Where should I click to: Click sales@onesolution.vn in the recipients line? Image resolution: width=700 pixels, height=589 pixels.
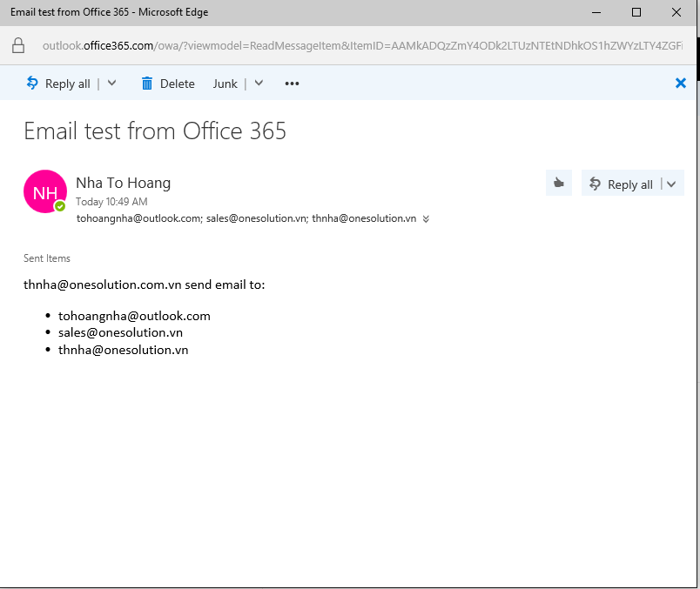click(x=256, y=218)
